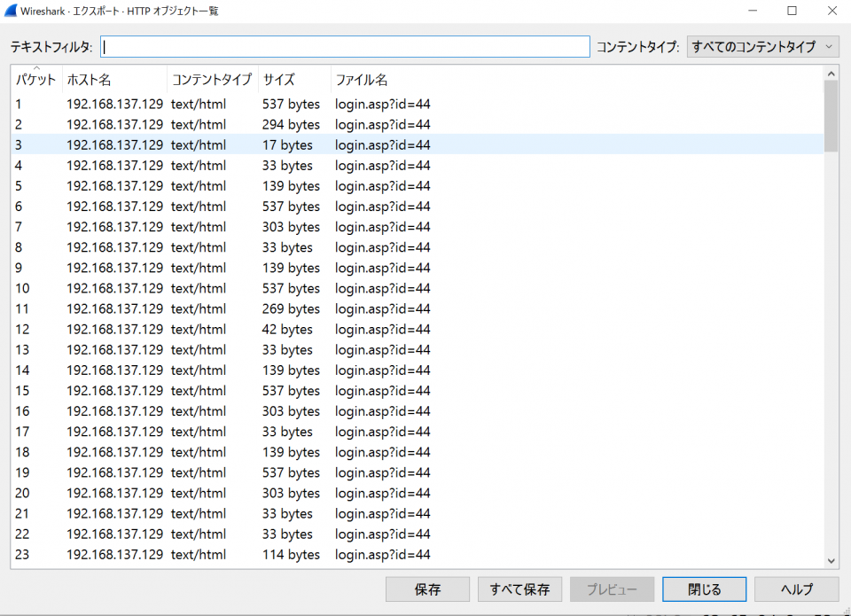Click the 閉じる button
This screenshot has width=851, height=616.
705,589
